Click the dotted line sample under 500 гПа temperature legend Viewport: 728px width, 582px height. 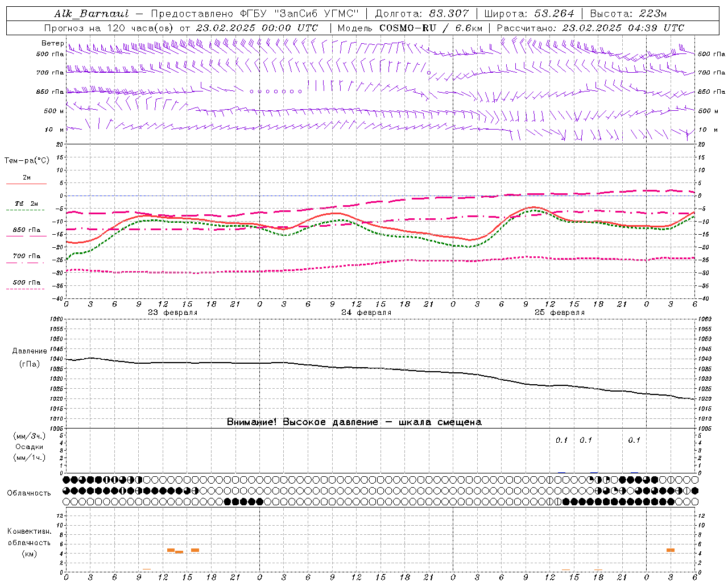click(x=25, y=289)
